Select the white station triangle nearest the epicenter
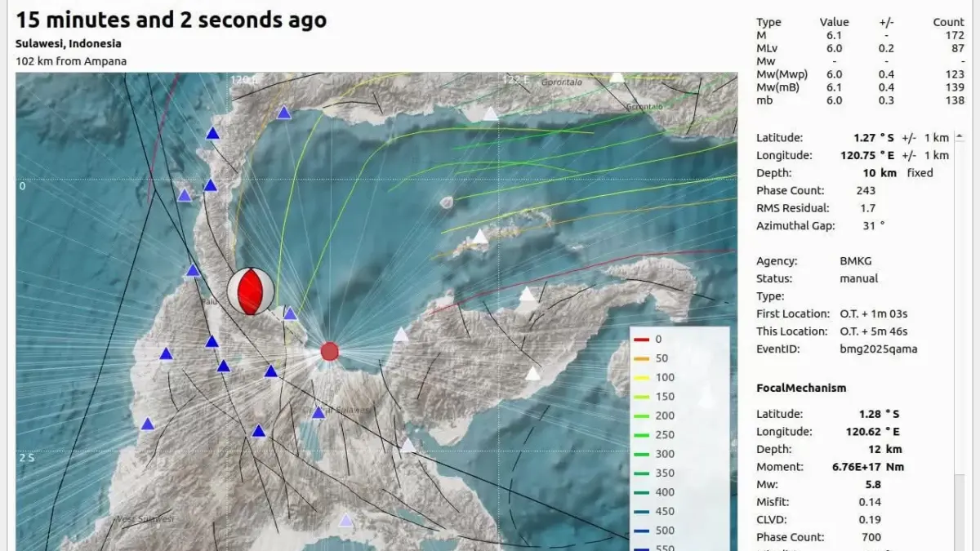 point(401,334)
